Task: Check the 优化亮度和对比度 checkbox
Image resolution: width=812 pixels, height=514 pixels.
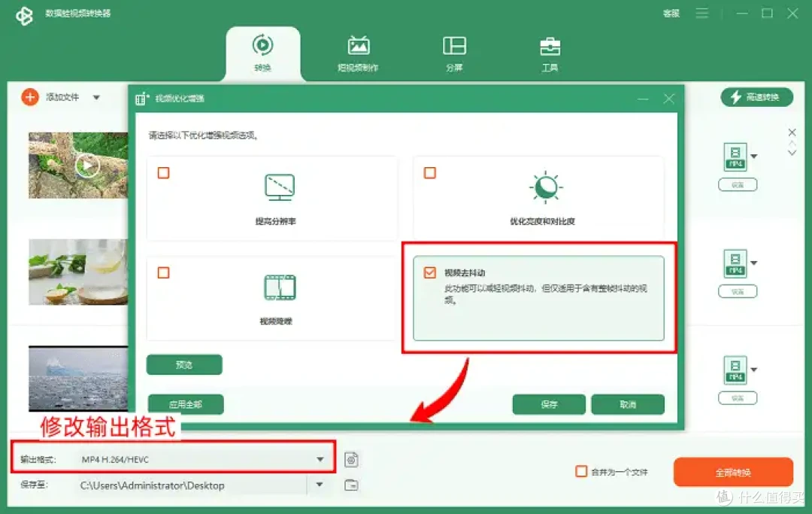Action: click(x=430, y=172)
